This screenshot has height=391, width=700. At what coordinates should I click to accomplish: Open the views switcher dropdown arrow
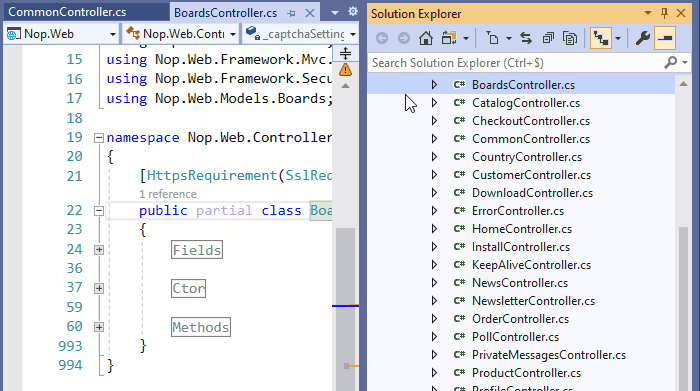coord(466,38)
